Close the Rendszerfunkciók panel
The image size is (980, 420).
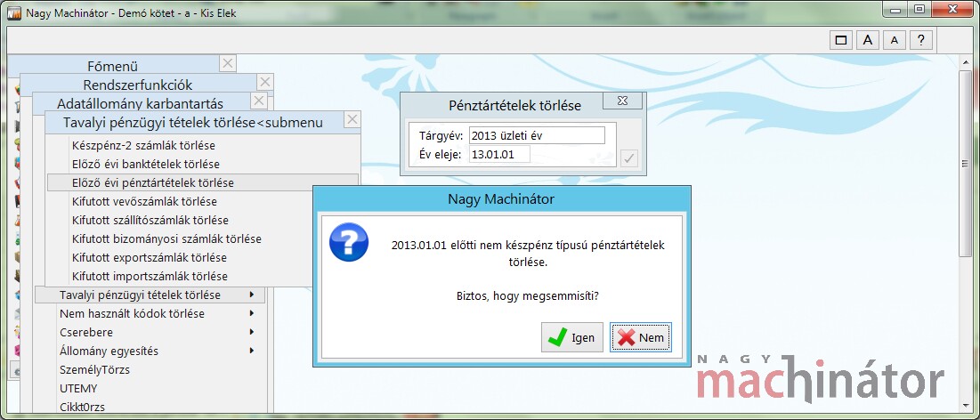pyautogui.click(x=265, y=82)
